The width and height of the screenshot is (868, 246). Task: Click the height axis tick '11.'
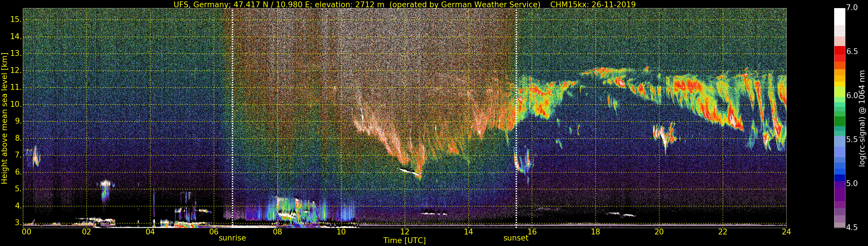coord(16,88)
